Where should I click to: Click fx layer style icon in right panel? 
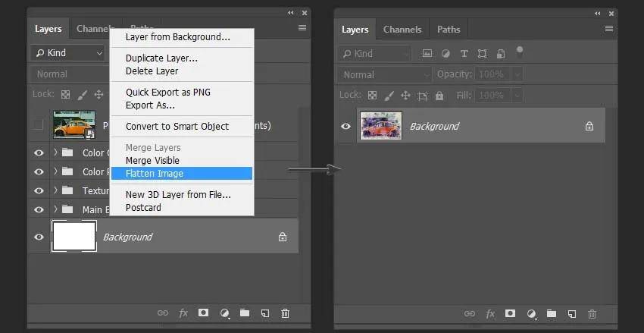point(490,314)
